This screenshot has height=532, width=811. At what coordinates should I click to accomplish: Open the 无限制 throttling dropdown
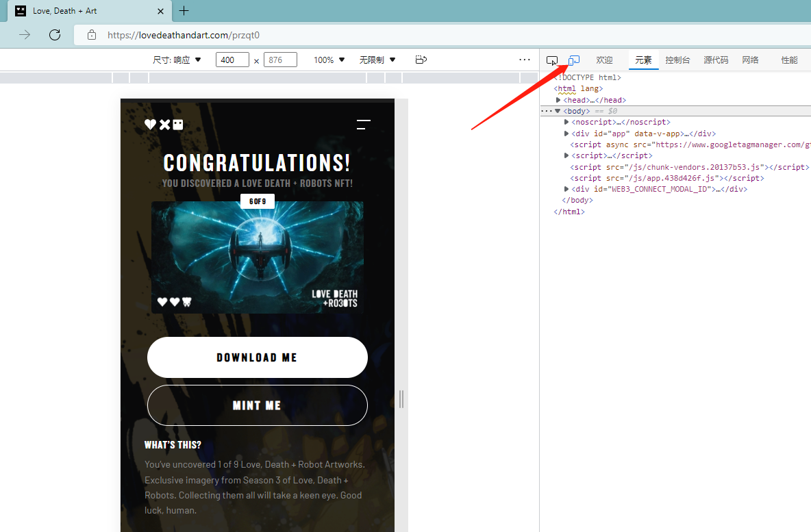(377, 60)
